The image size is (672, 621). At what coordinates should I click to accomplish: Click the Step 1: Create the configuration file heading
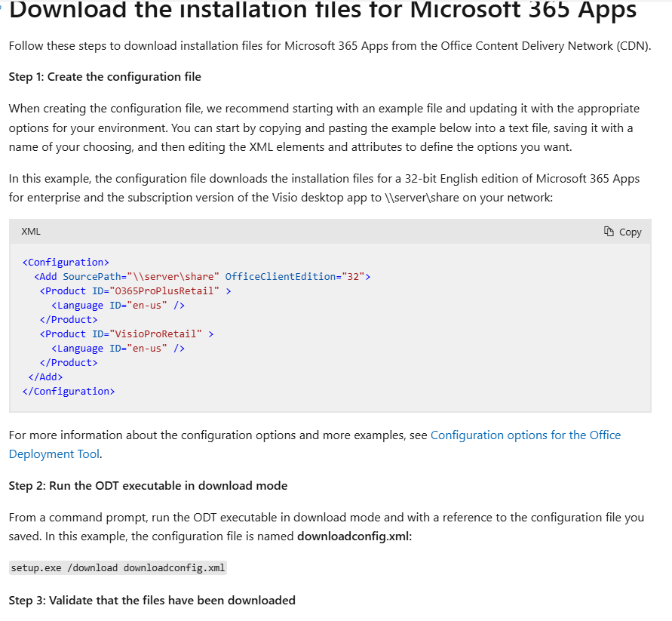click(105, 77)
